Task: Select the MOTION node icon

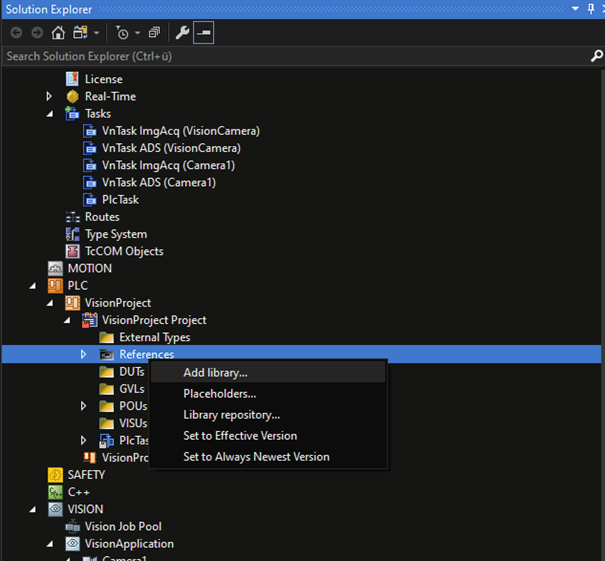Action: point(55,269)
